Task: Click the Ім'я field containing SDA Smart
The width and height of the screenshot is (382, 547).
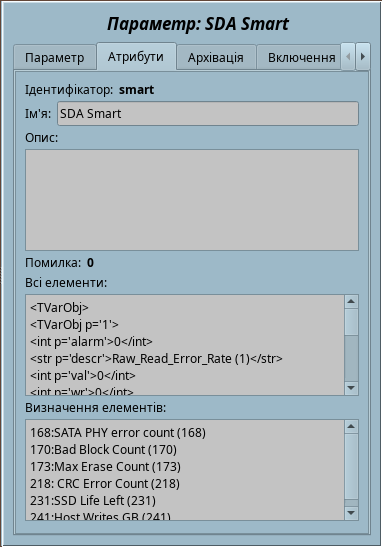Action: pyautogui.click(x=208, y=113)
